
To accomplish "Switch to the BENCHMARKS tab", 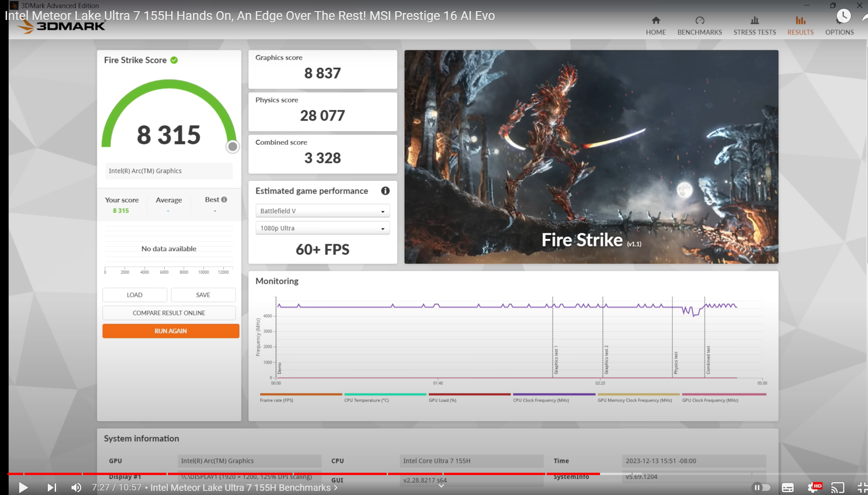I will [x=700, y=26].
